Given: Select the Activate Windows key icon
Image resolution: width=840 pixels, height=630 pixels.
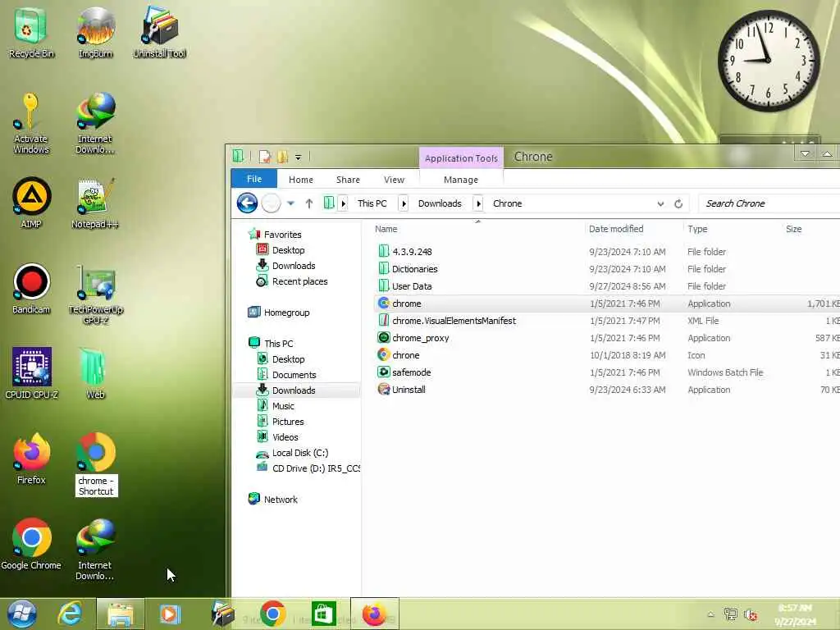Looking at the screenshot, I should click(x=31, y=123).
